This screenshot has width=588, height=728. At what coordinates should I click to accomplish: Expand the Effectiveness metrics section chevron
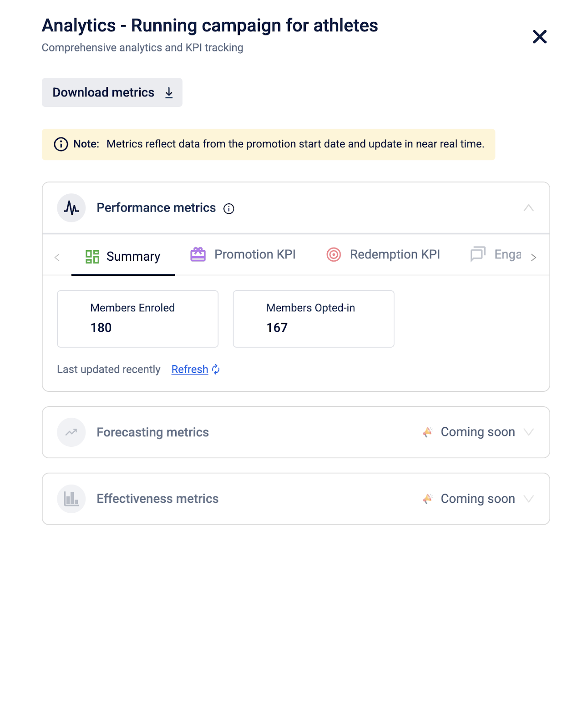[528, 499]
